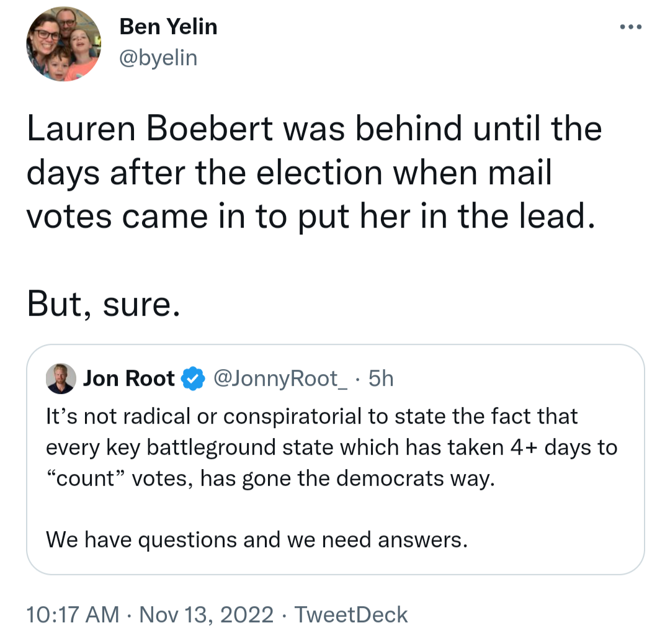
Task: Open the @JonnyRoot_ handle
Action: pyautogui.click(x=280, y=378)
